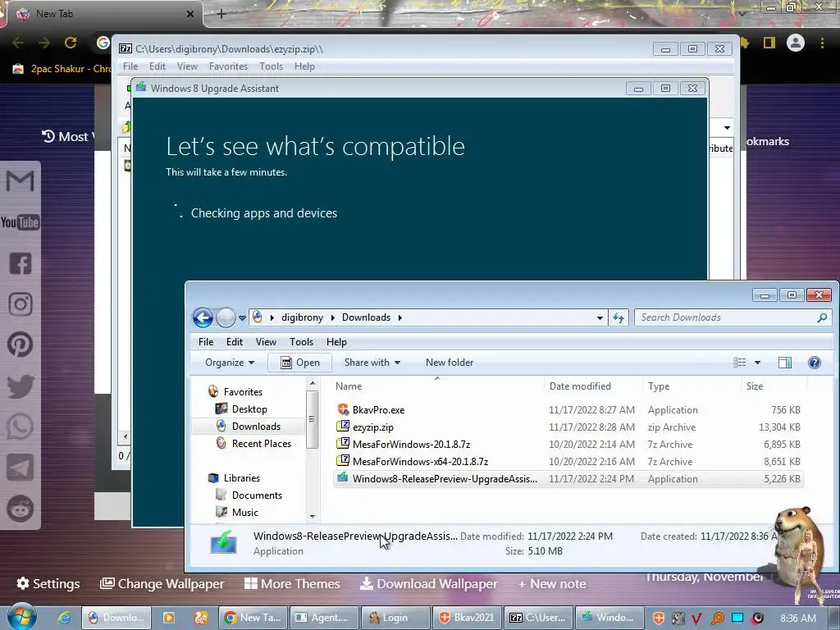840x630 pixels.
Task: Open Pinterest shortcut in browser sidebar
Action: [21, 345]
